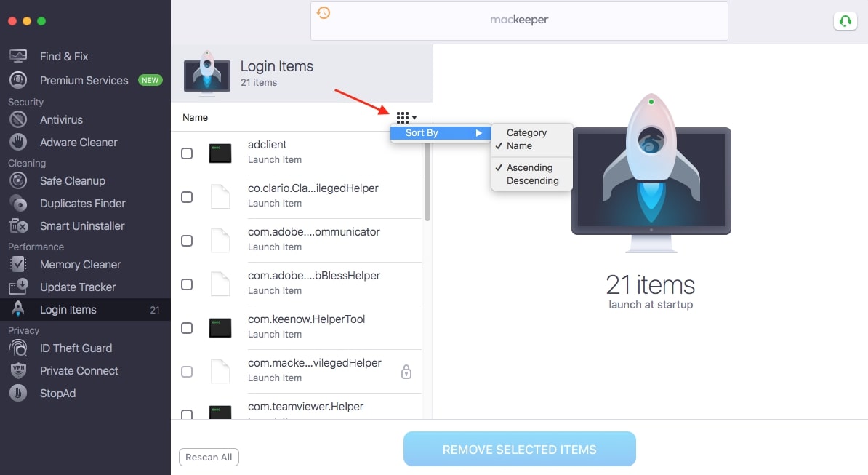The width and height of the screenshot is (868, 475).
Task: Minimize the MacKeeper window
Action: click(x=27, y=21)
